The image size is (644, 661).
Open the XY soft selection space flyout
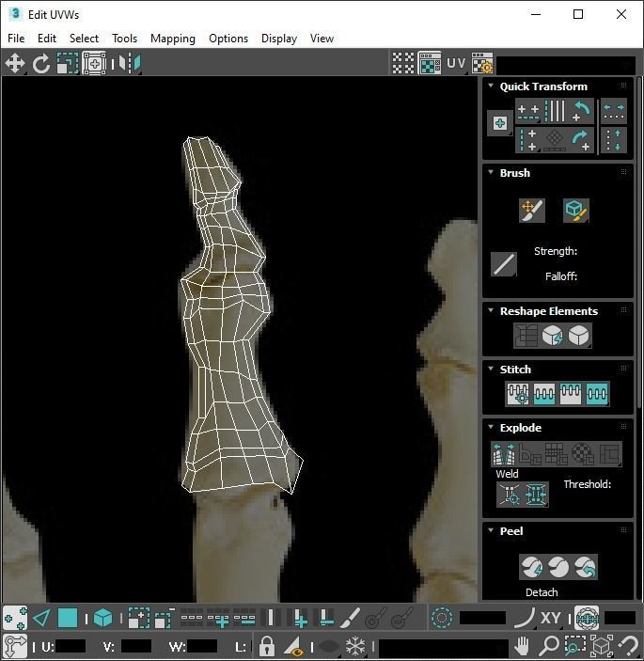551,619
